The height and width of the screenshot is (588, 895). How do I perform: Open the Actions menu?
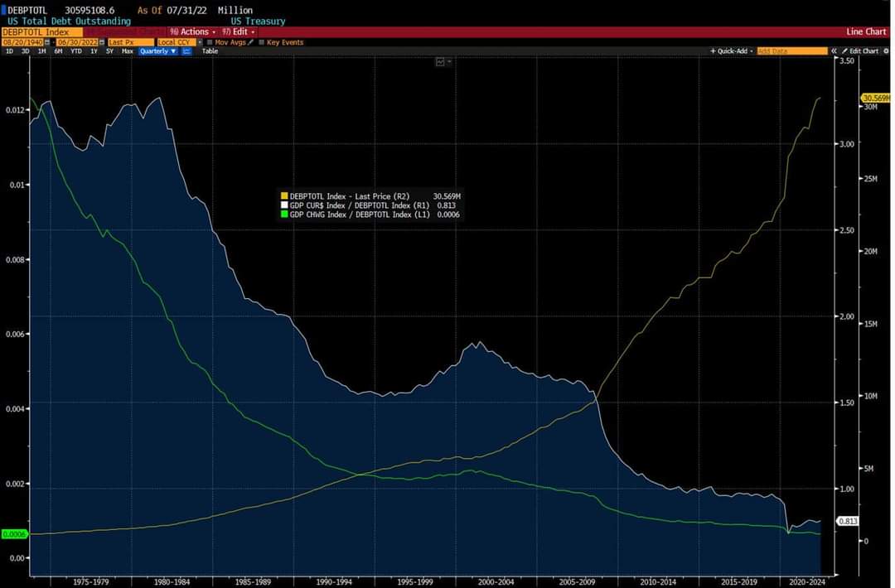point(192,32)
